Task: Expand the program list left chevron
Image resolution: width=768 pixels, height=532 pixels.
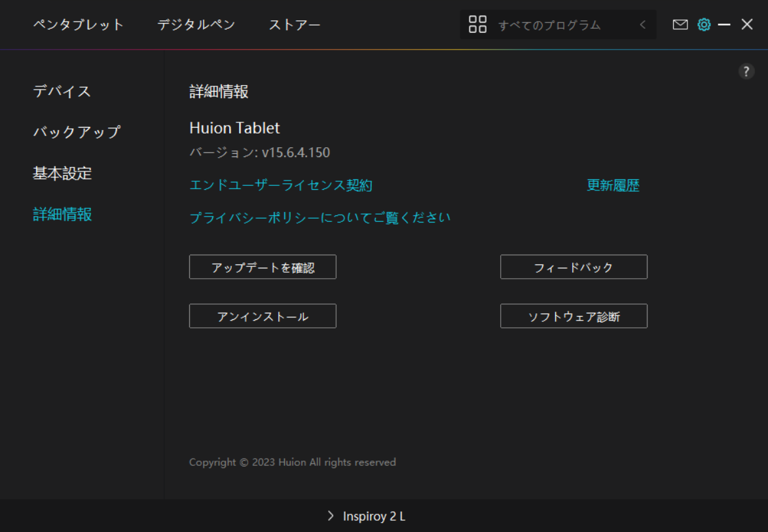Action: click(x=642, y=25)
